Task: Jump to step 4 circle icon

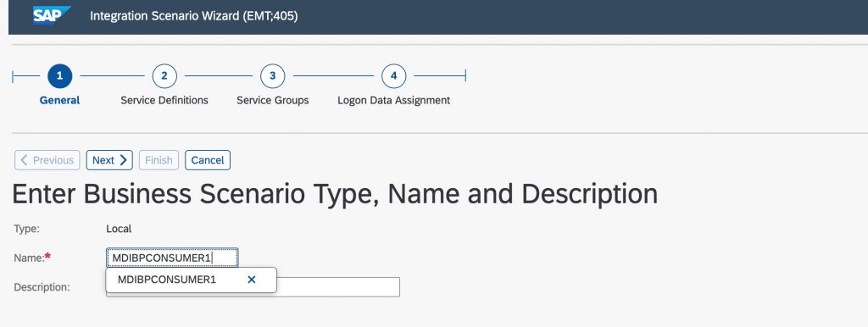Action: 393,75
